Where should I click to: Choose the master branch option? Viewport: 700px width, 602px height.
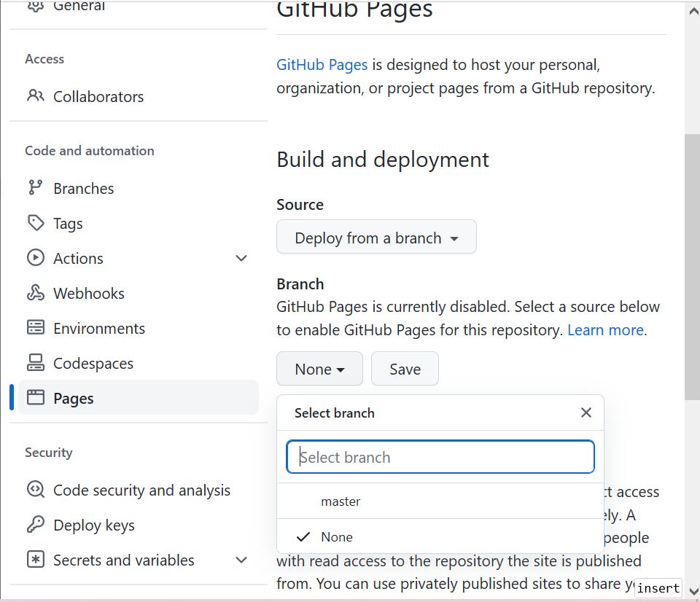(x=440, y=501)
